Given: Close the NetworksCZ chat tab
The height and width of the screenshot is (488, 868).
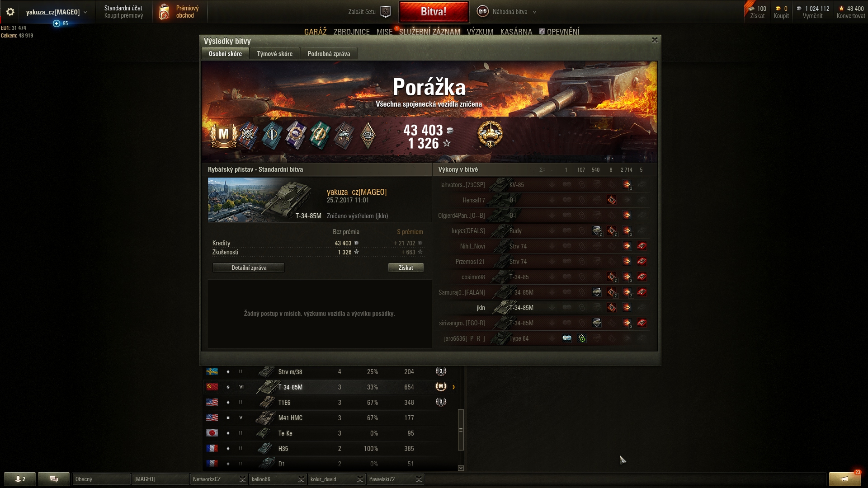Looking at the screenshot, I should coord(242,479).
